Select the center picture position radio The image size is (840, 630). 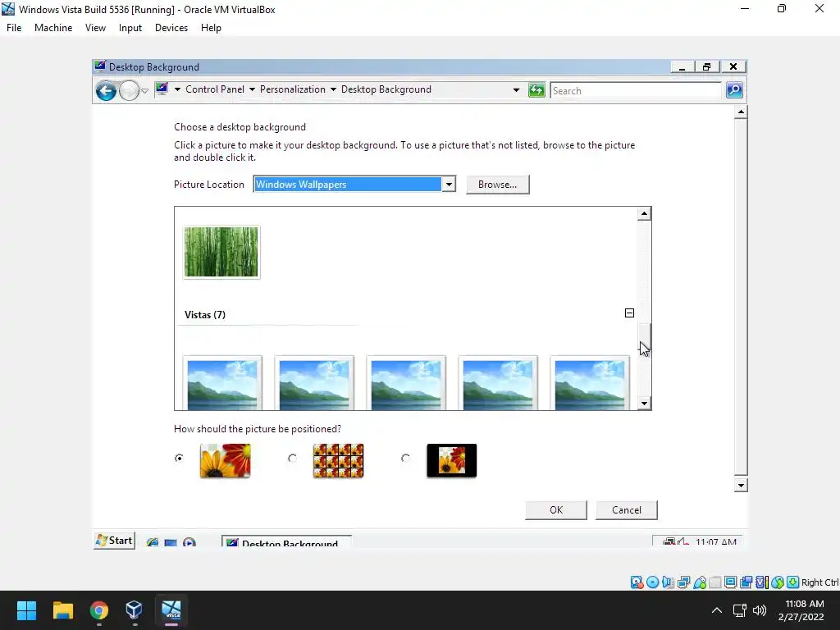(405, 458)
